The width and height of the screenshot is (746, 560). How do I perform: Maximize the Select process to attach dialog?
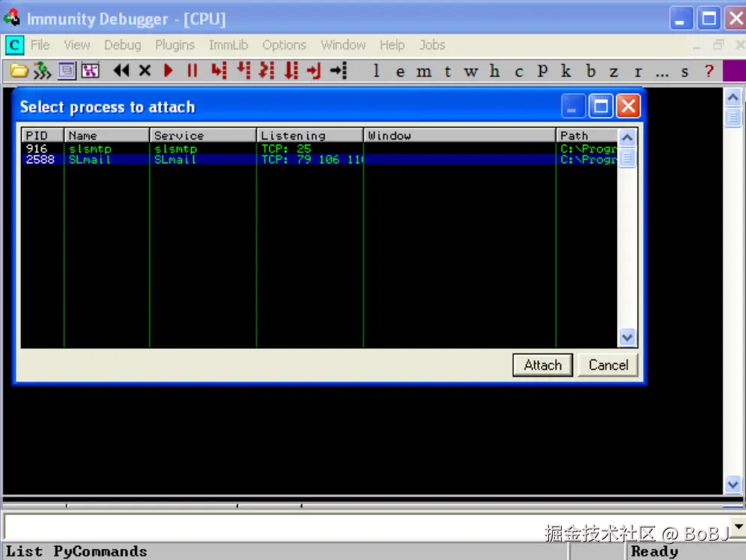[x=601, y=106]
